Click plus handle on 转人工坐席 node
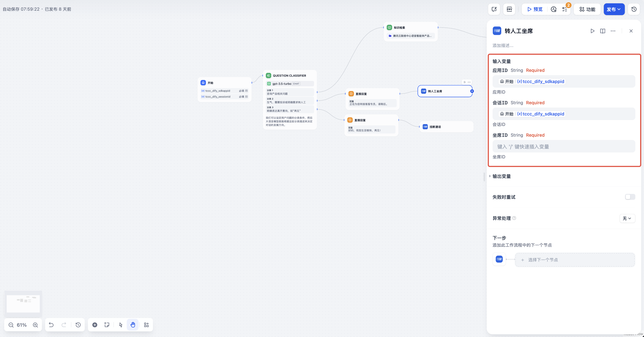Image resolution: width=644 pixels, height=337 pixels. click(x=472, y=91)
